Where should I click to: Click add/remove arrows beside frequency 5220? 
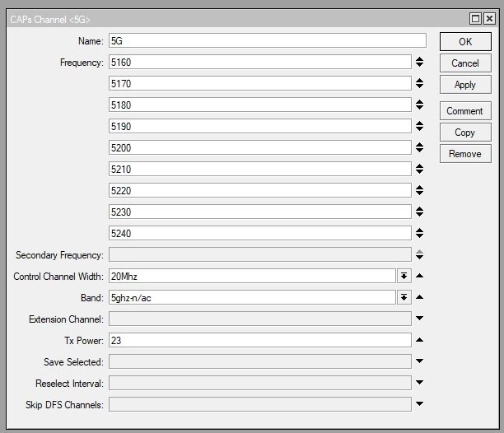419,190
